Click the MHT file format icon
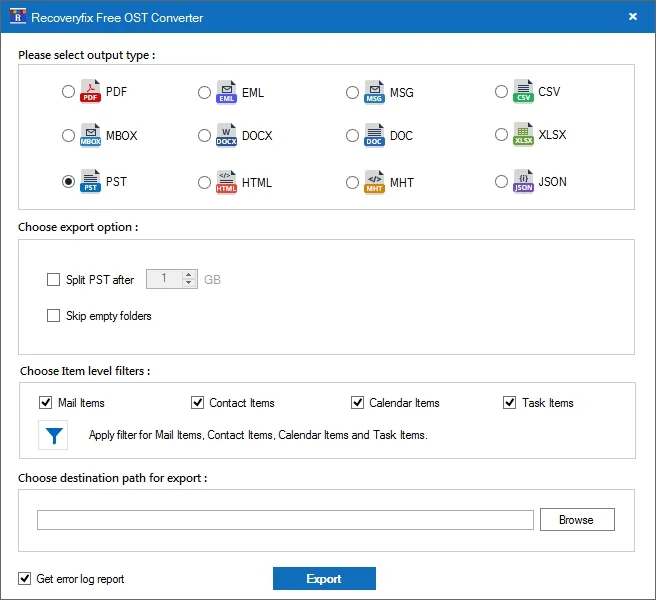The height and width of the screenshot is (600, 656). point(374,182)
